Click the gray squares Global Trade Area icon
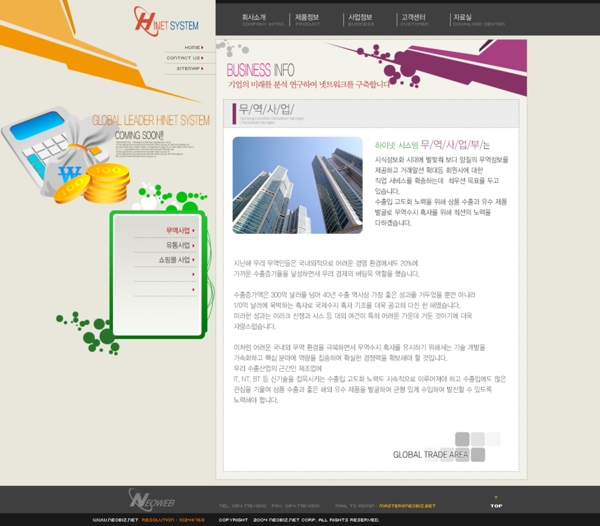The image size is (600, 526). click(476, 445)
